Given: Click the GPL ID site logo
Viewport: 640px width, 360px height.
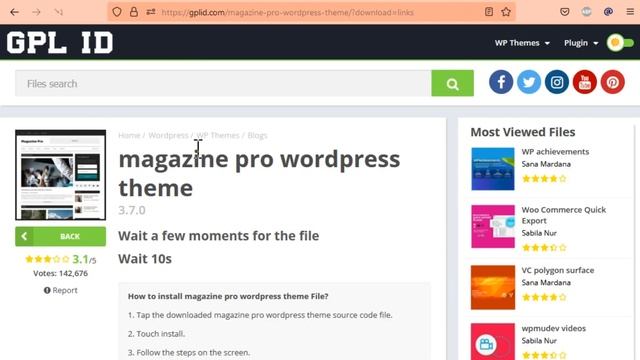Looking at the screenshot, I should [60, 42].
